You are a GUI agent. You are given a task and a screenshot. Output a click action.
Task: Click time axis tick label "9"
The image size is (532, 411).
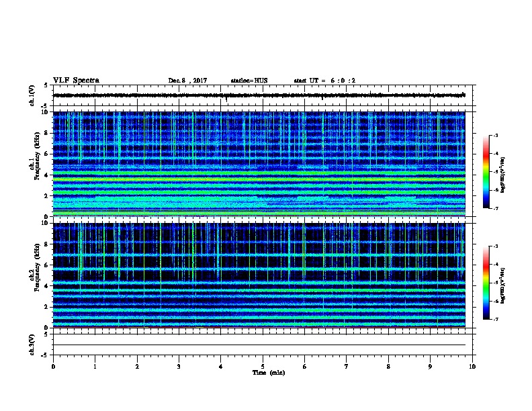(430, 367)
